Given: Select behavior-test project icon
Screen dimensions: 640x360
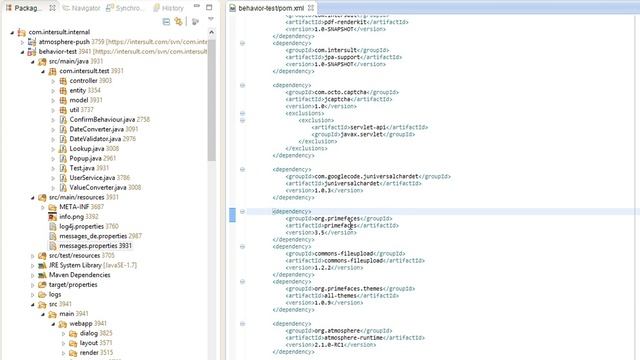Looking at the screenshot, I should [32, 51].
